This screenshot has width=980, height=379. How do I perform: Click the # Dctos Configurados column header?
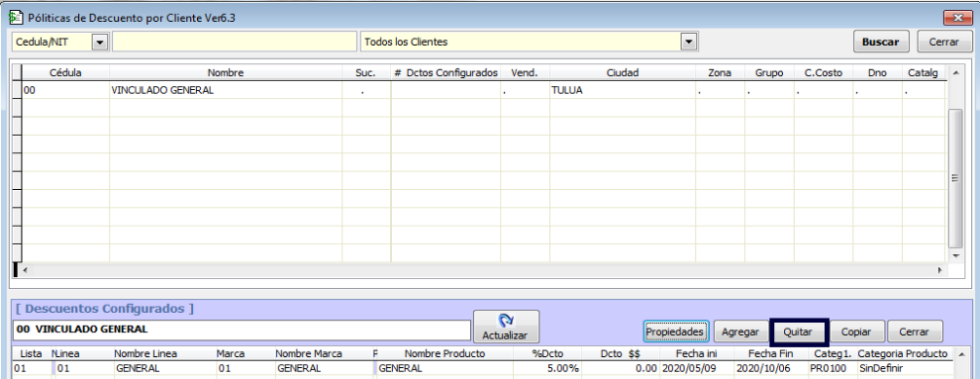coord(445,73)
